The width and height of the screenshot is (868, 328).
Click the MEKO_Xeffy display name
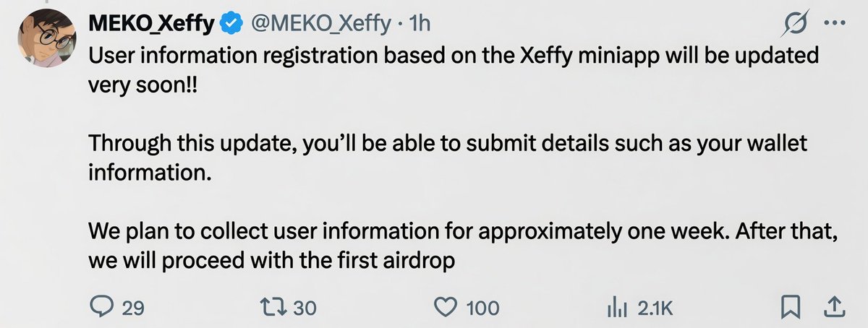pyautogui.click(x=150, y=25)
